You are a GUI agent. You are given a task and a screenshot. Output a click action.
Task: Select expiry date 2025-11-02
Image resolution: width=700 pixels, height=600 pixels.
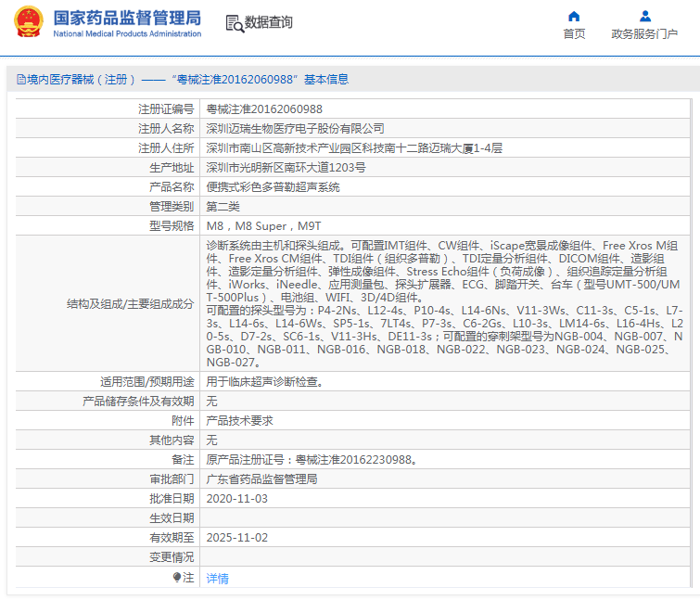coord(237,538)
